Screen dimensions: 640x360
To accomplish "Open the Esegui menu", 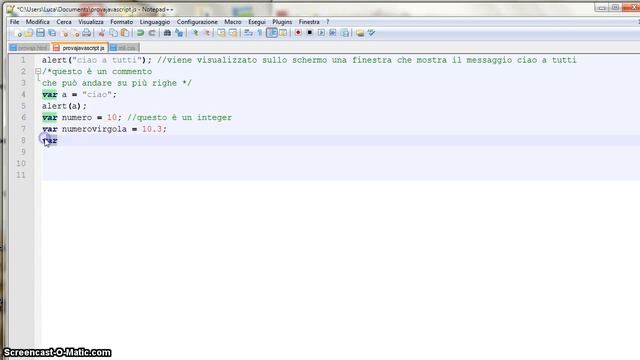I will pos(257,22).
